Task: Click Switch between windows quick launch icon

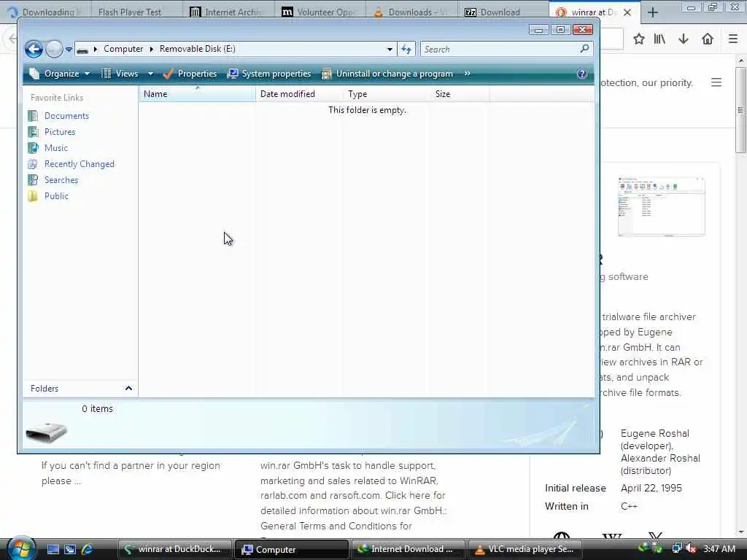Action: (x=70, y=550)
